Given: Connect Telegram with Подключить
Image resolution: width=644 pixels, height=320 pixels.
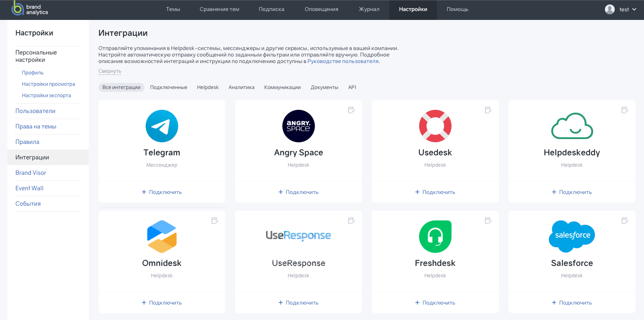Looking at the screenshot, I should 162,192.
